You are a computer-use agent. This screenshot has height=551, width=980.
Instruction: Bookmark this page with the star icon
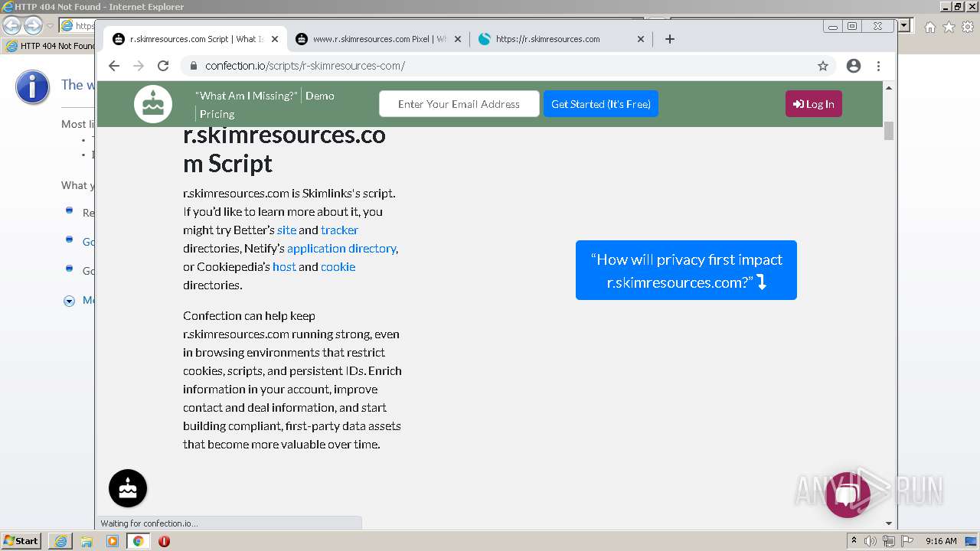(x=823, y=66)
